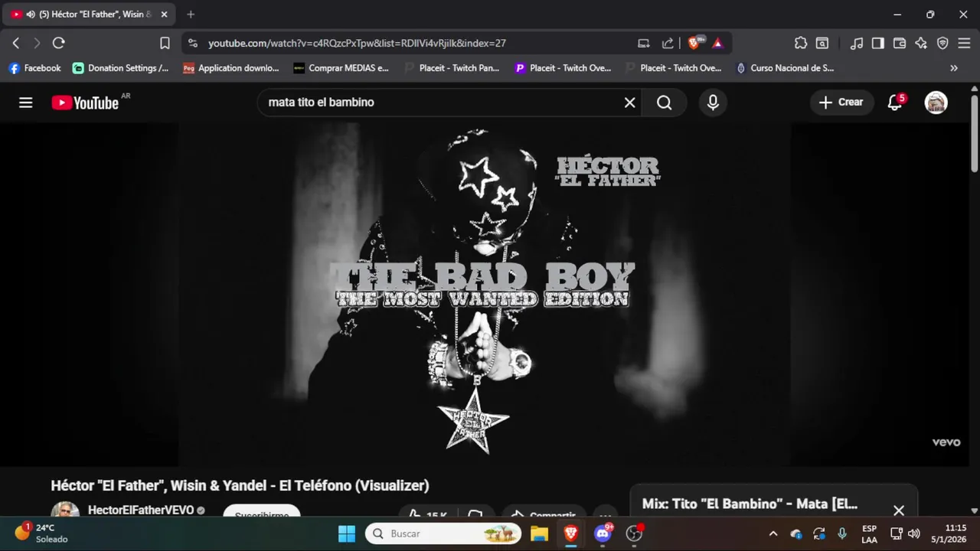Image resolution: width=980 pixels, height=551 pixels.
Task: Open the channel avatar next to HectorElFatherVEVO
Action: click(65, 510)
